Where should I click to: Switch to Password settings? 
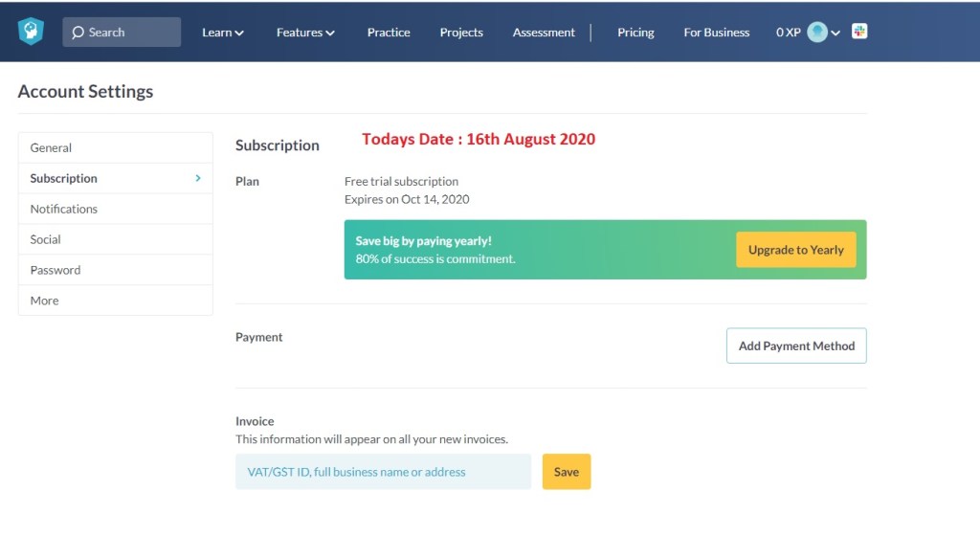tap(56, 270)
